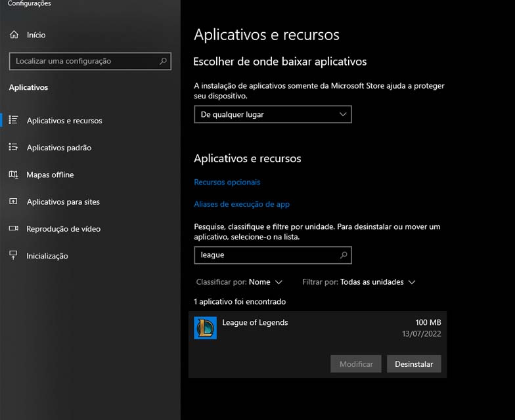
Task: Click the Reprodução de vídeo camera icon
Action: 13,228
